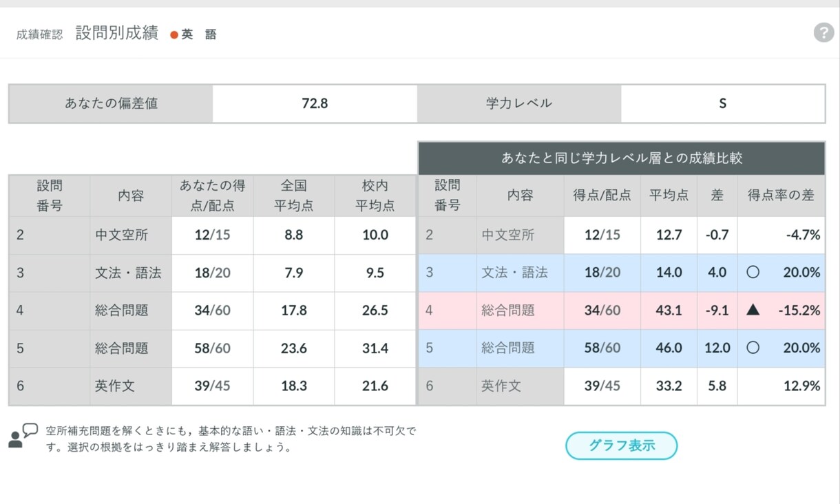Click the あなたと同じ学力レベル層との成績比較 header
840x504 pixels.
coord(622,158)
